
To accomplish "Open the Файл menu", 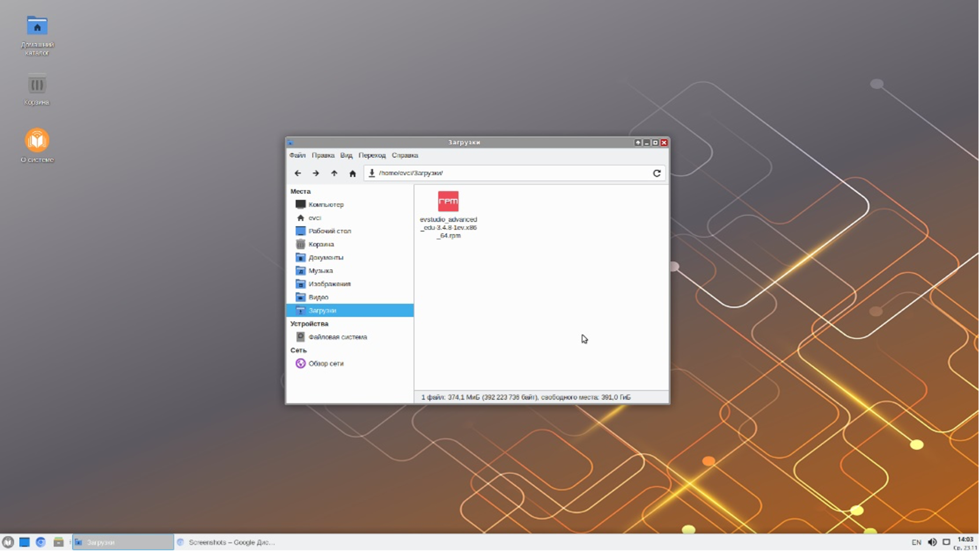I will tap(297, 155).
